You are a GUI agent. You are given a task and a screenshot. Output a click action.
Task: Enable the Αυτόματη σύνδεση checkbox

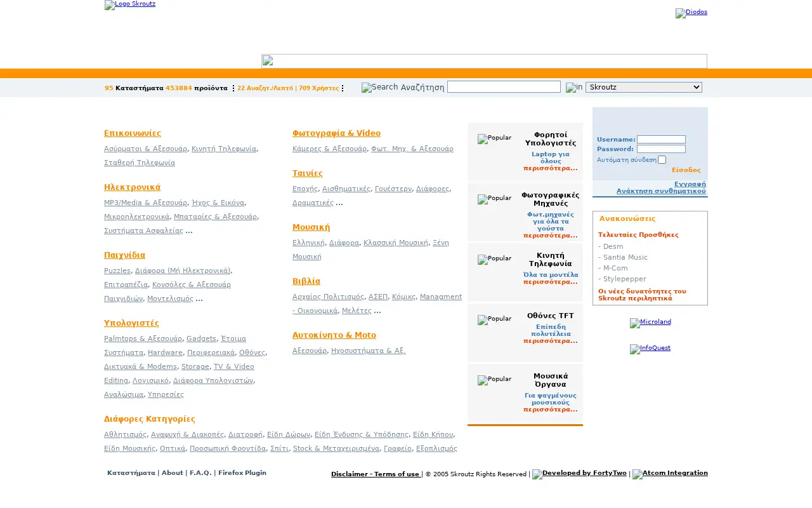pyautogui.click(x=662, y=160)
